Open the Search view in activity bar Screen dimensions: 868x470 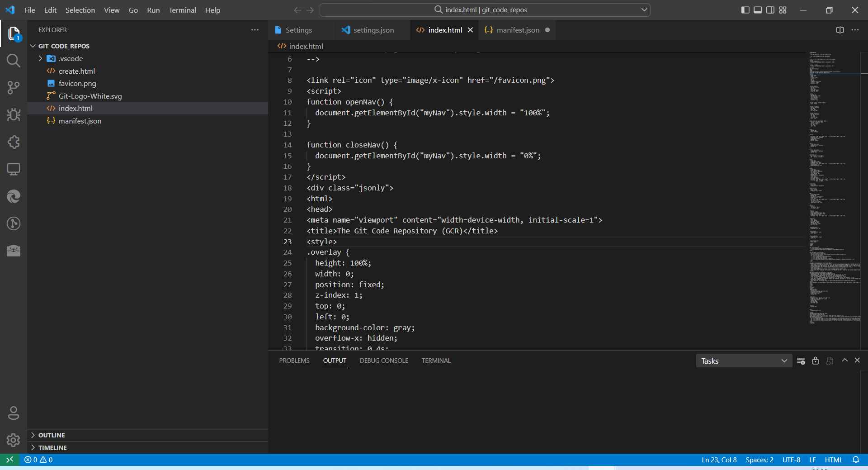tap(14, 61)
